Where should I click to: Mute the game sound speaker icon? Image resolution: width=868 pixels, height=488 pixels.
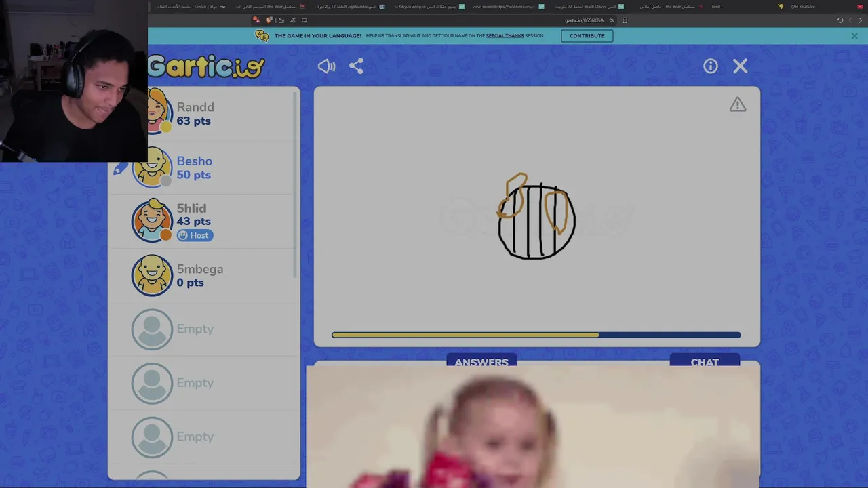pyautogui.click(x=326, y=66)
